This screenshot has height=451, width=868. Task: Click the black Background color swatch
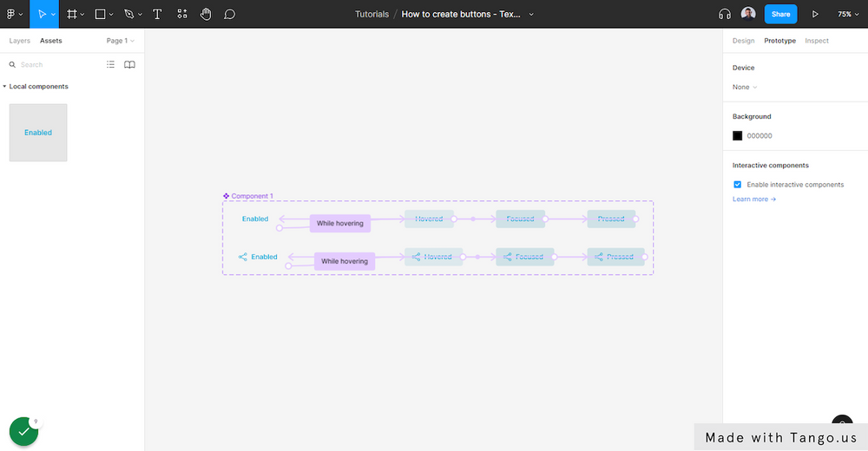click(738, 136)
